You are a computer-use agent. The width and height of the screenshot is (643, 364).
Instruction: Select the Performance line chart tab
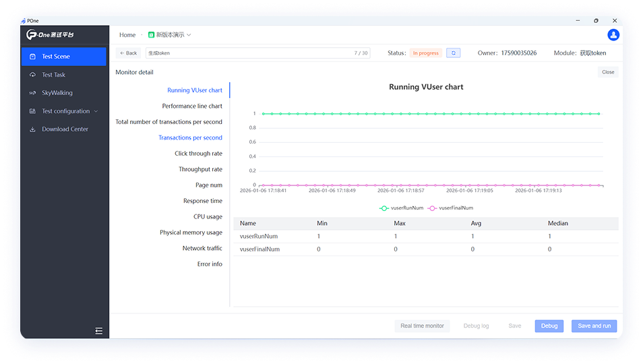click(x=192, y=107)
